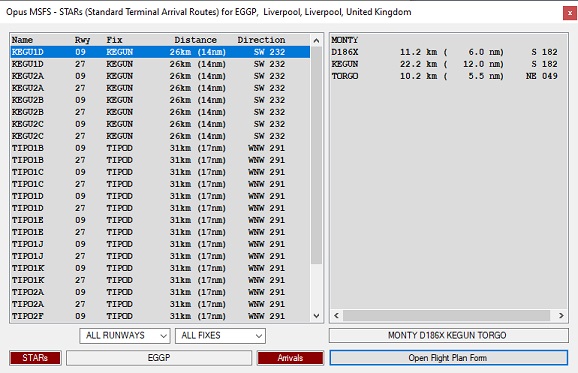The width and height of the screenshot is (578, 373).
Task: Click the route panel horizontal scrollbar thumb
Action: click(x=446, y=316)
